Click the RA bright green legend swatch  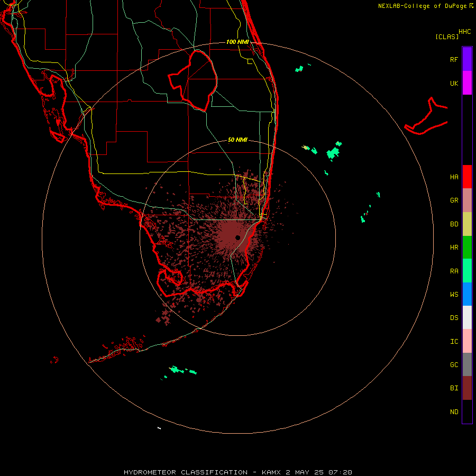(467, 271)
